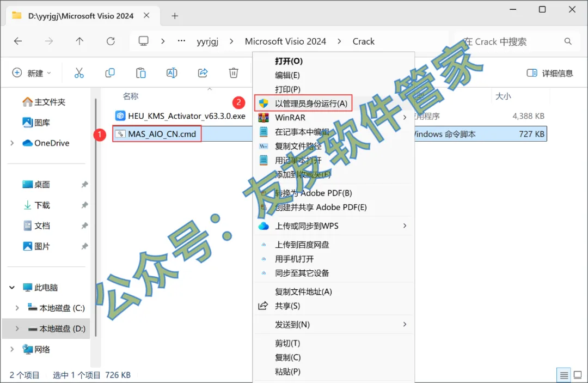Image resolution: width=588 pixels, height=383 pixels.
Task: Switch to large thumbnails view icon
Action: pyautogui.click(x=578, y=375)
